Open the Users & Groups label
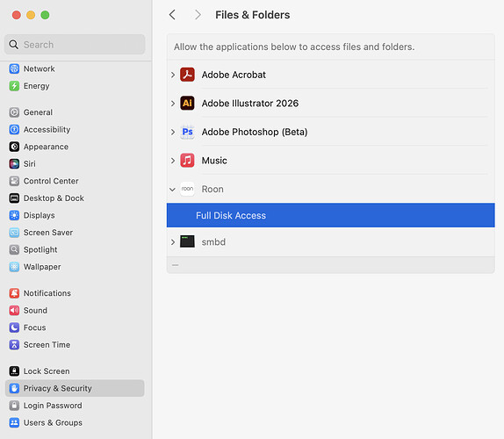 click(53, 422)
